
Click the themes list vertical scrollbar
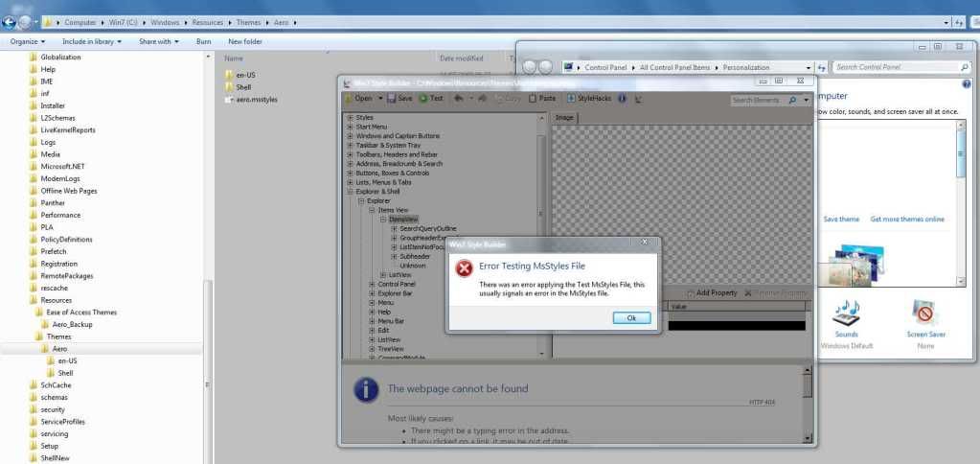pos(961,202)
